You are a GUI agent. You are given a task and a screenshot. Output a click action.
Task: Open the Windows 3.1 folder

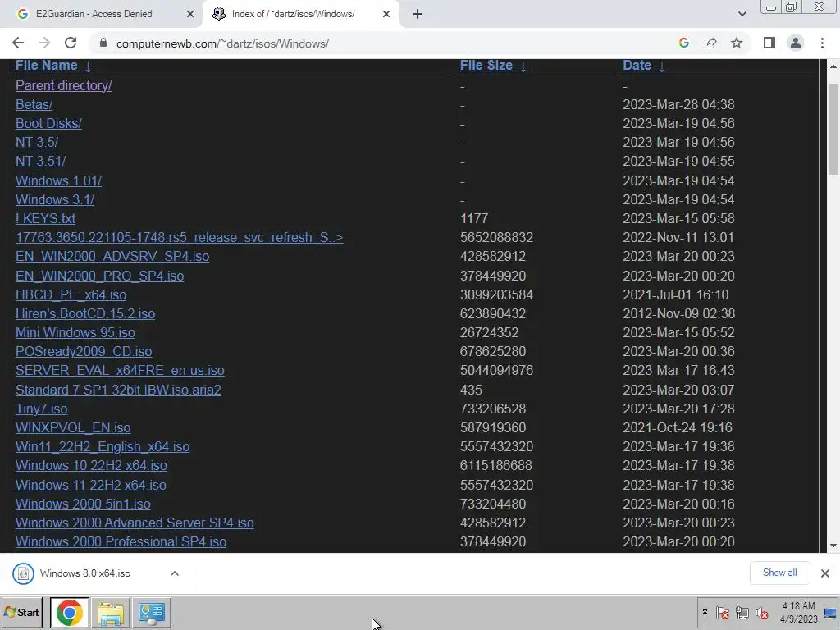(55, 199)
